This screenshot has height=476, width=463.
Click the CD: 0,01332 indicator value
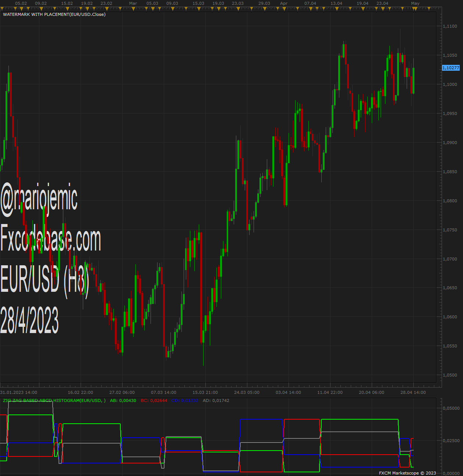pyautogui.click(x=185, y=400)
